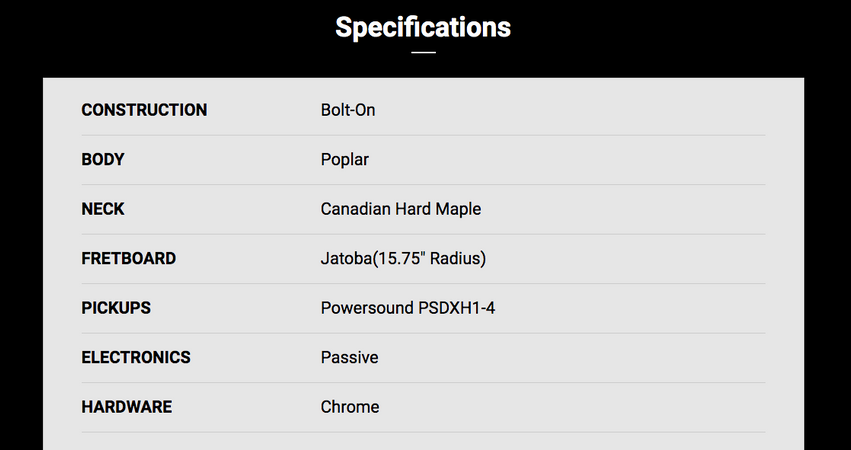The image size is (851, 450).
Task: Click the Specifications heading
Action: pyautogui.click(x=423, y=27)
